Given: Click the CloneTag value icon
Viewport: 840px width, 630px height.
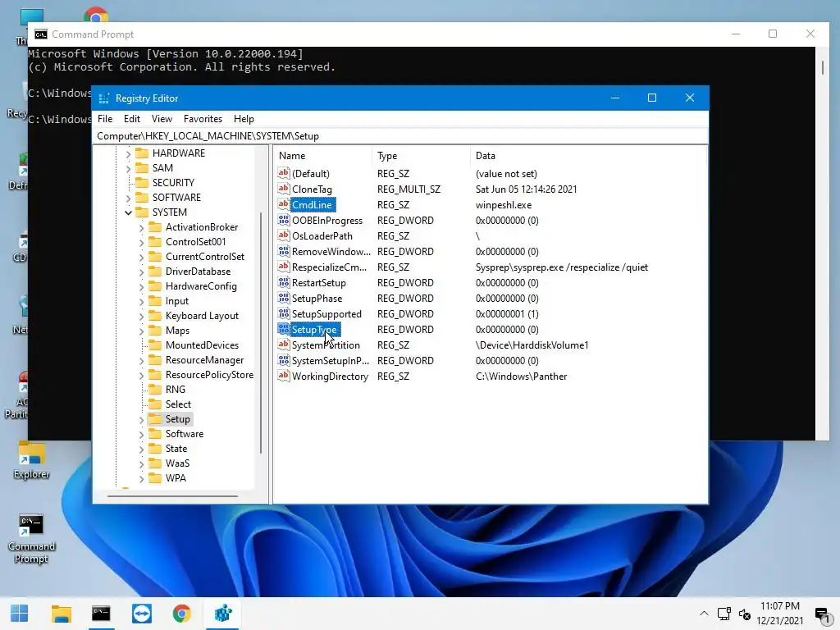Looking at the screenshot, I should pyautogui.click(x=283, y=189).
